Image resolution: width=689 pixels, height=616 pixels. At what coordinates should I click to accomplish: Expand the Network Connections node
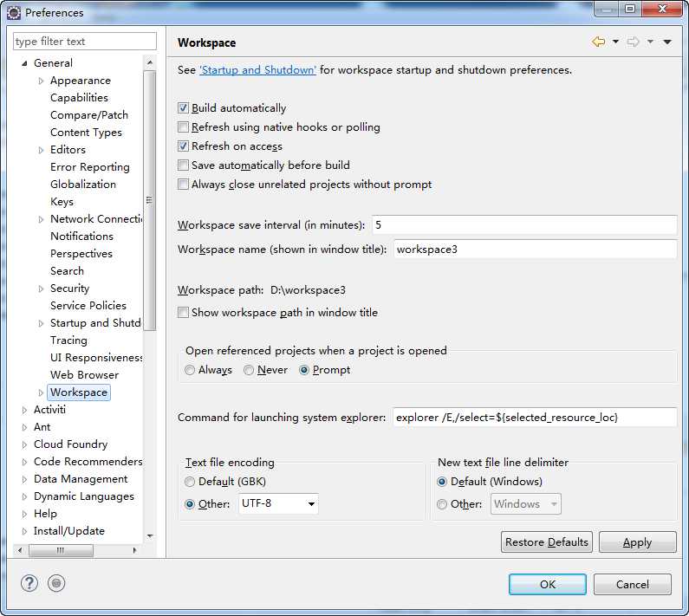41,219
